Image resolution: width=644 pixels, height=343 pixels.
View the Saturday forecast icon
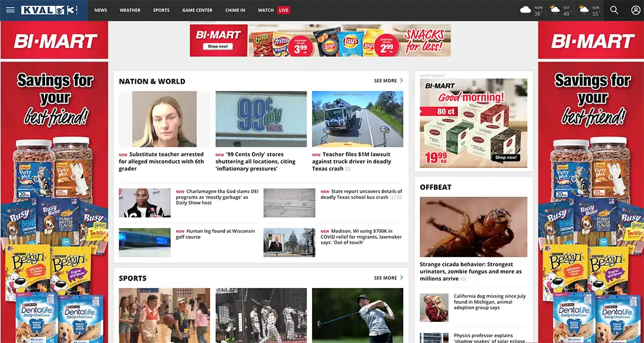click(x=555, y=9)
